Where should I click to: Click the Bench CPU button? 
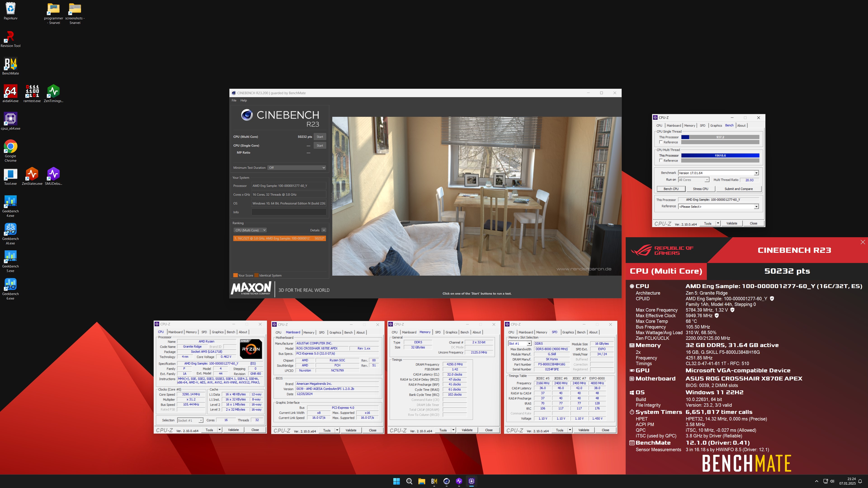pos(671,189)
